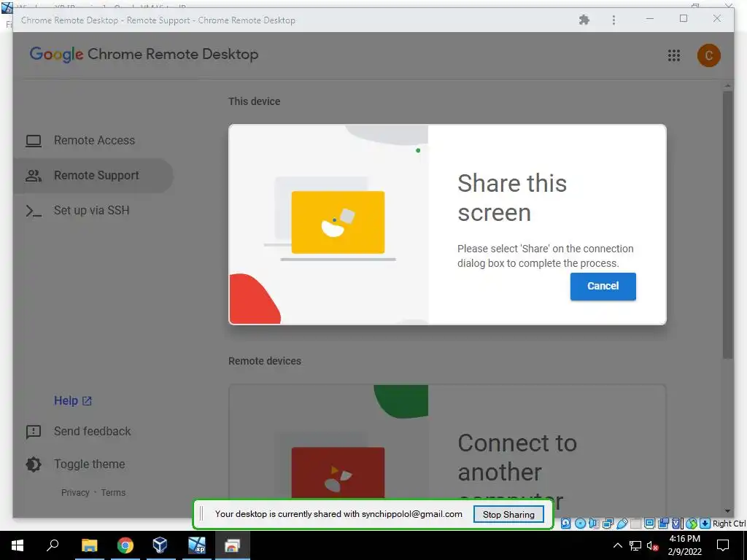Viewport: 747px width, 560px height.
Task: Click the VirtualBox audio status icon
Action: (x=594, y=524)
